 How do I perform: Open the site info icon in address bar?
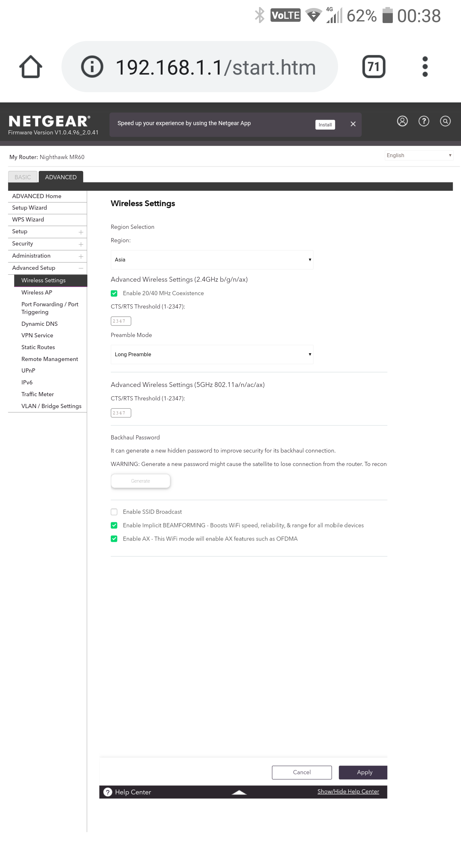coord(92,66)
